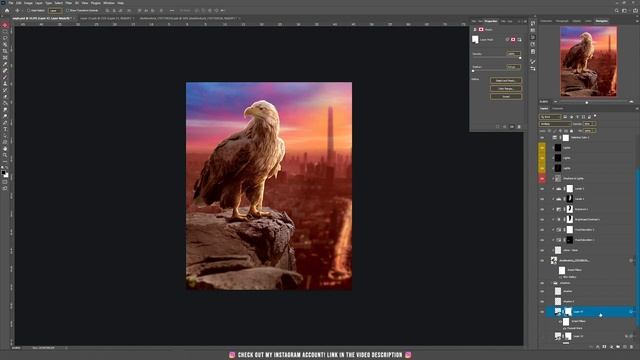Select the Zoom tool in toolbar
Screen dimensions: 640x360
click(5, 156)
